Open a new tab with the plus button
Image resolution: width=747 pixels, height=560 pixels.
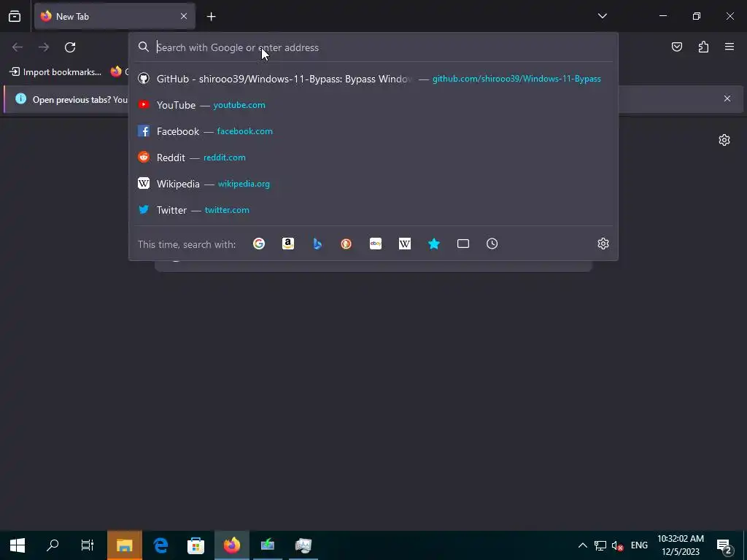click(211, 17)
